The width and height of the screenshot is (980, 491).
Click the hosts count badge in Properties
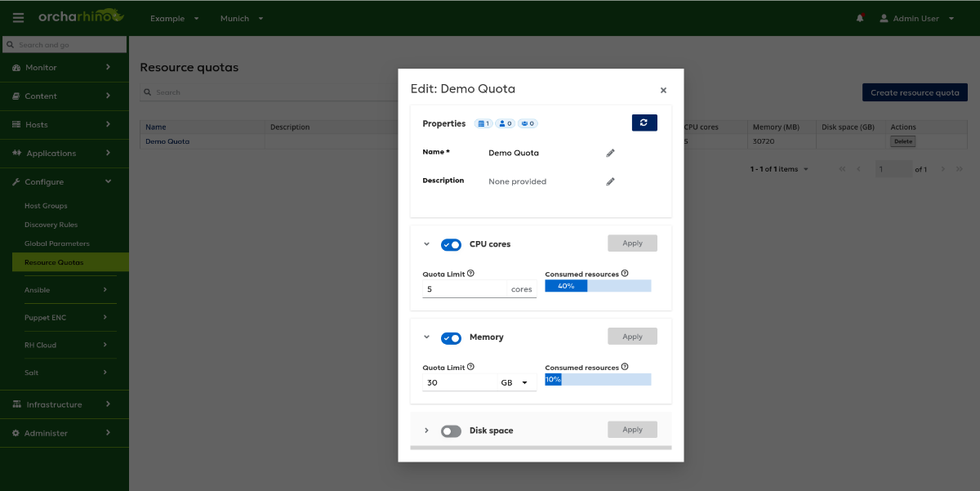pyautogui.click(x=483, y=123)
